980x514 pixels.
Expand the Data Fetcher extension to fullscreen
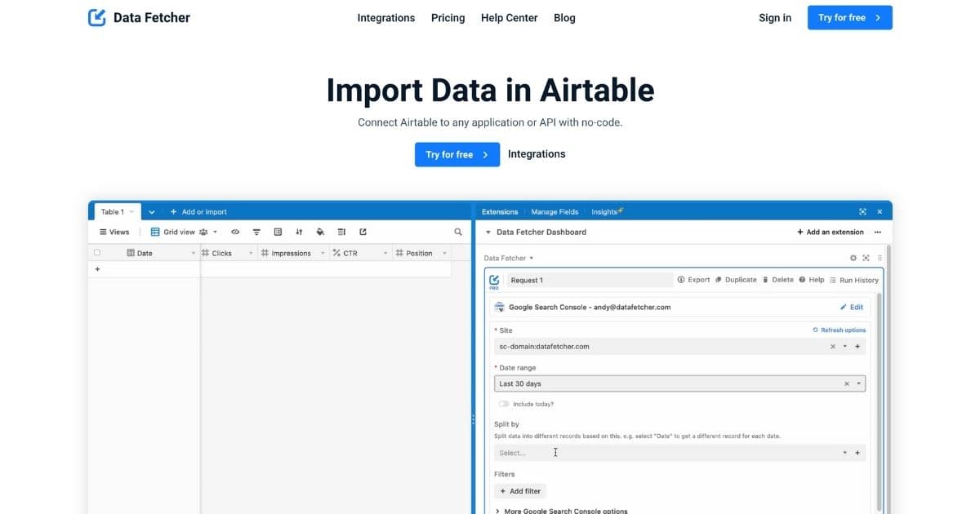click(x=866, y=258)
